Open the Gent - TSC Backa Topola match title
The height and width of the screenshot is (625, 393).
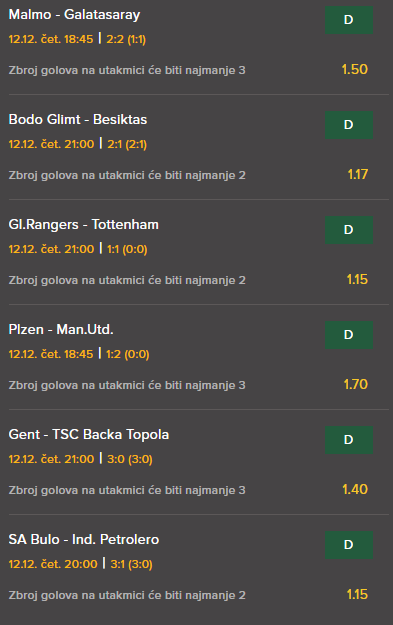click(89, 434)
